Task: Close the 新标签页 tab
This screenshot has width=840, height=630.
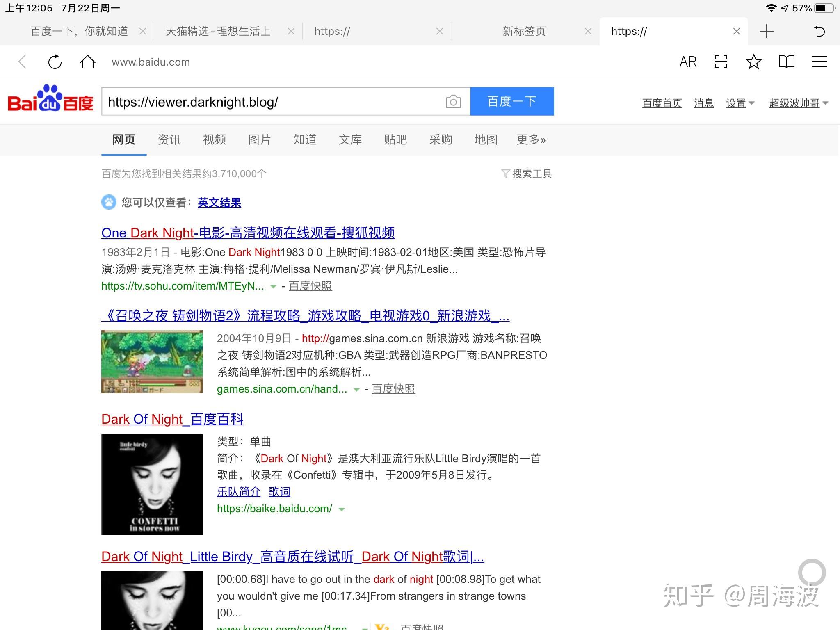Action: point(588,31)
